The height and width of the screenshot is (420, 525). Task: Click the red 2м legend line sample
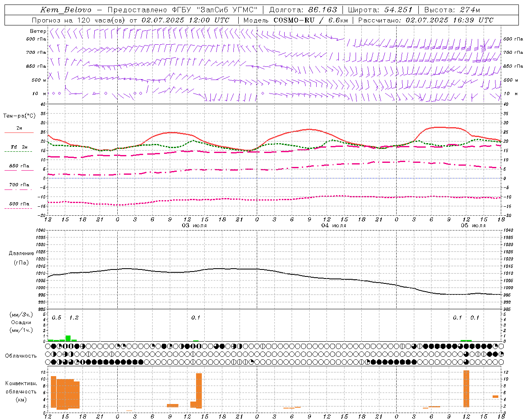click(x=19, y=132)
